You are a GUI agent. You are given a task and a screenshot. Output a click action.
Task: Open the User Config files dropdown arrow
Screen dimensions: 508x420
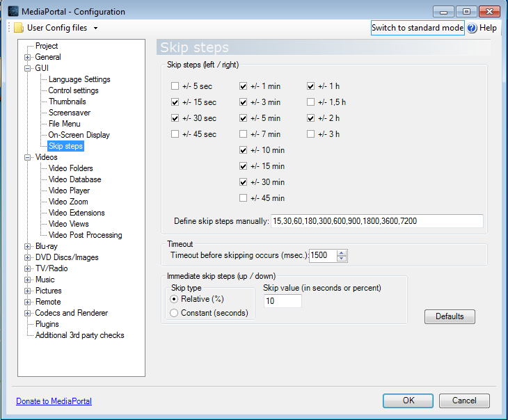click(x=95, y=29)
